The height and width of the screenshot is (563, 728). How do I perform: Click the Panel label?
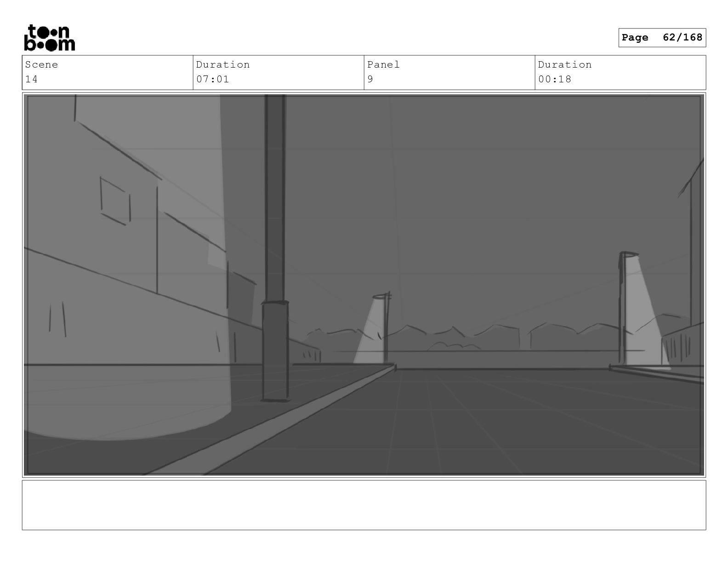[383, 64]
